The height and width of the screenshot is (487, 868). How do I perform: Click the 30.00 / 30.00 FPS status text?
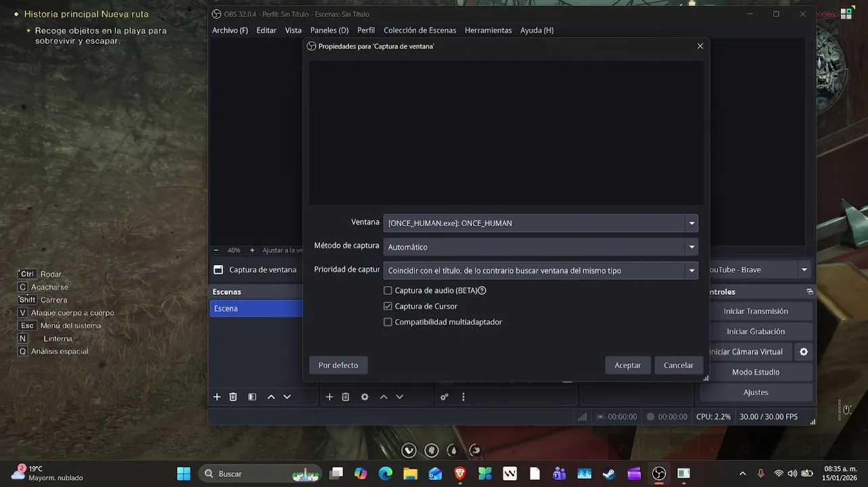click(769, 417)
